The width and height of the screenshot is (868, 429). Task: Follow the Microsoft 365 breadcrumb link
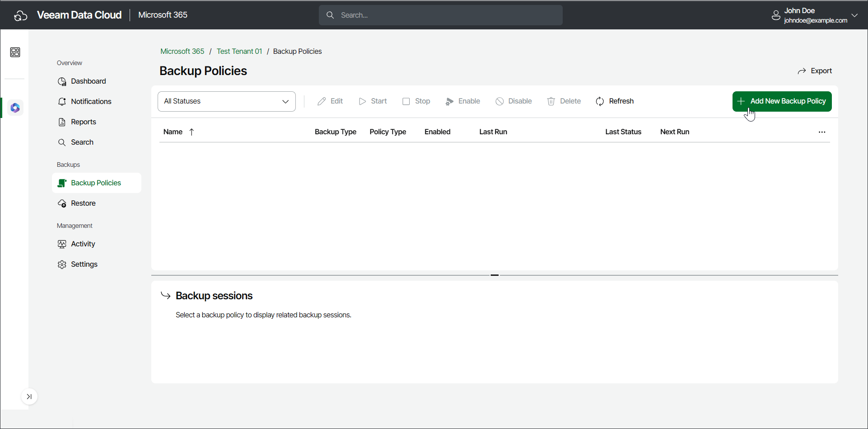click(x=182, y=52)
